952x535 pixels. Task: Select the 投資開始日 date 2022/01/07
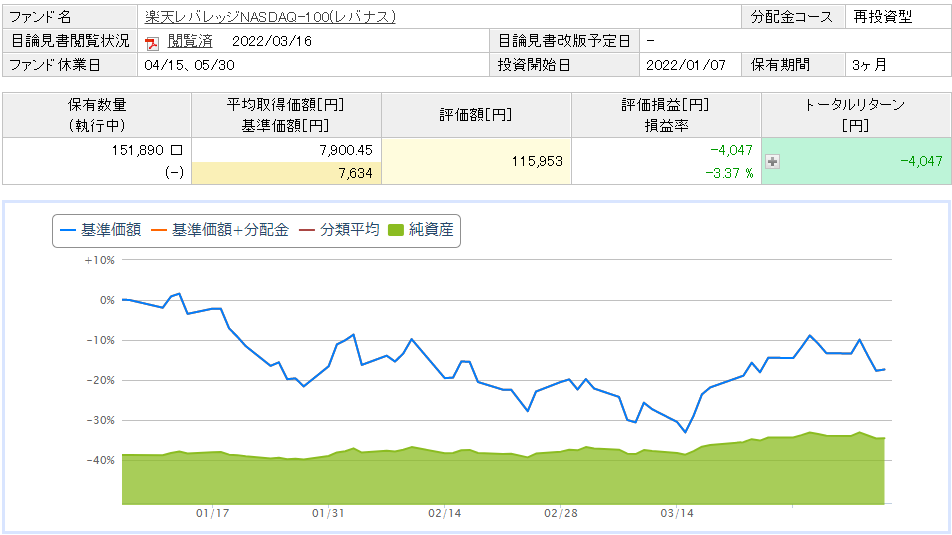pos(685,65)
